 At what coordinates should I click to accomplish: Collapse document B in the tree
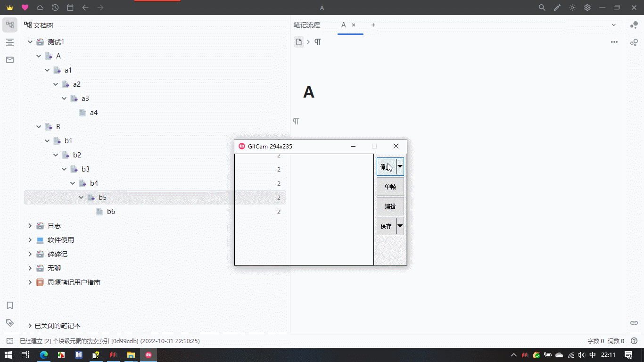click(x=39, y=127)
